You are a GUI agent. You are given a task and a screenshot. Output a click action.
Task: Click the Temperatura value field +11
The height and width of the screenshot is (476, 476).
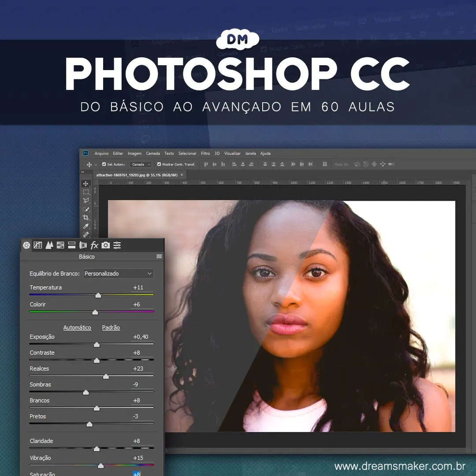[x=142, y=287]
